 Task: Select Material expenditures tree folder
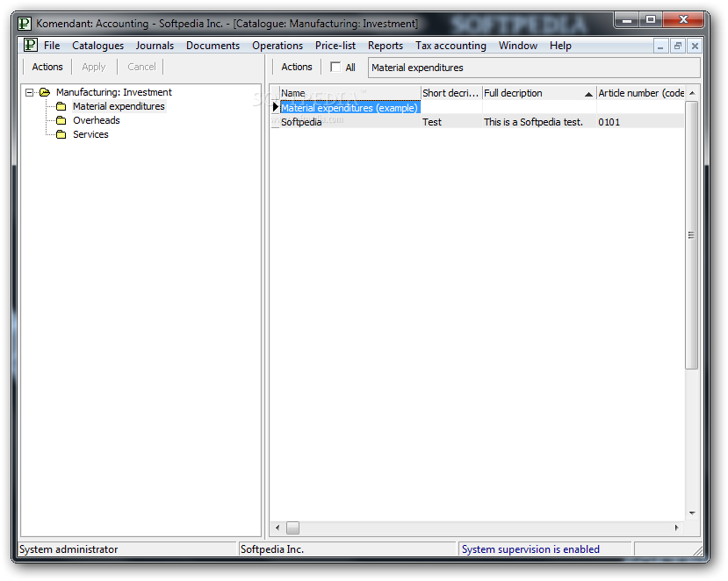pyautogui.click(x=119, y=106)
